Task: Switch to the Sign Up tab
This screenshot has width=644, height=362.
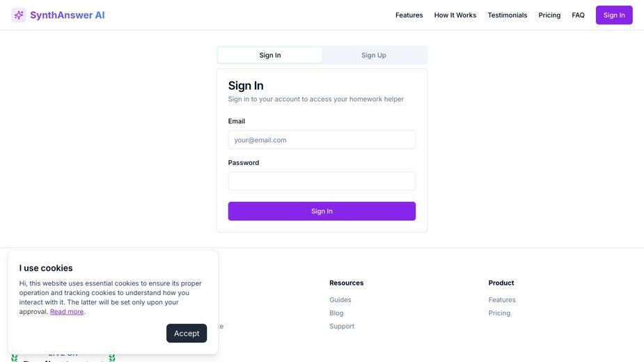Action: [x=374, y=55]
